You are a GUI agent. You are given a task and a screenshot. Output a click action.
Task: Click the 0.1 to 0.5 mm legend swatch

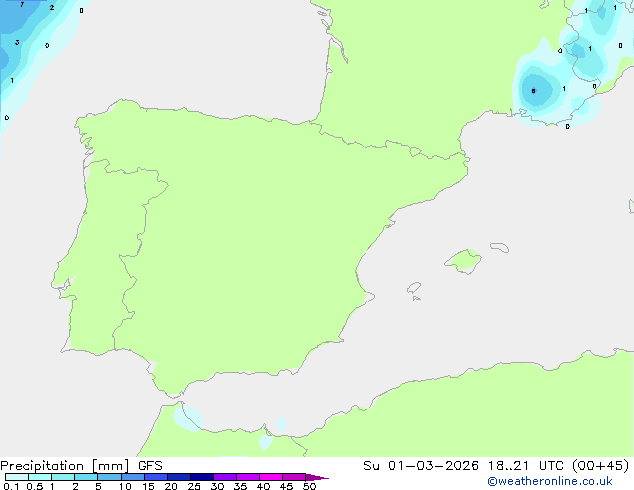tap(17, 477)
